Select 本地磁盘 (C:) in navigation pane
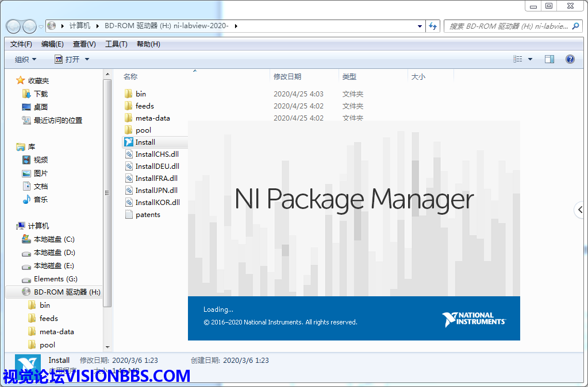Screen dimensions: 588x387 (54, 239)
